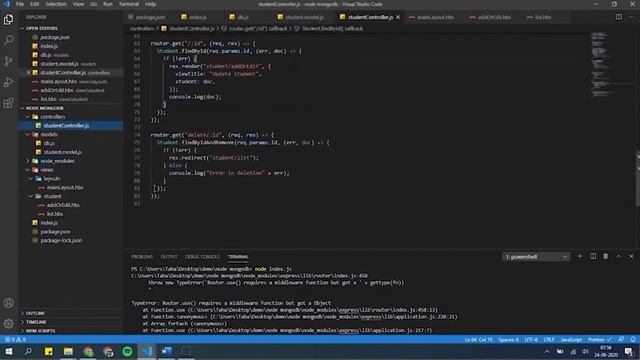Open the powershell terminal selector dropdown

click(536, 257)
